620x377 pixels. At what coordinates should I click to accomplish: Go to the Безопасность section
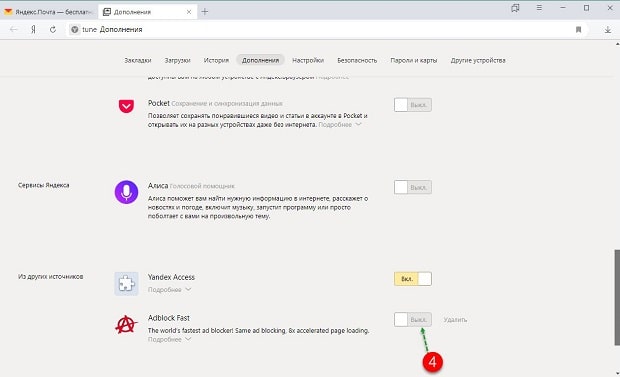[357, 60]
